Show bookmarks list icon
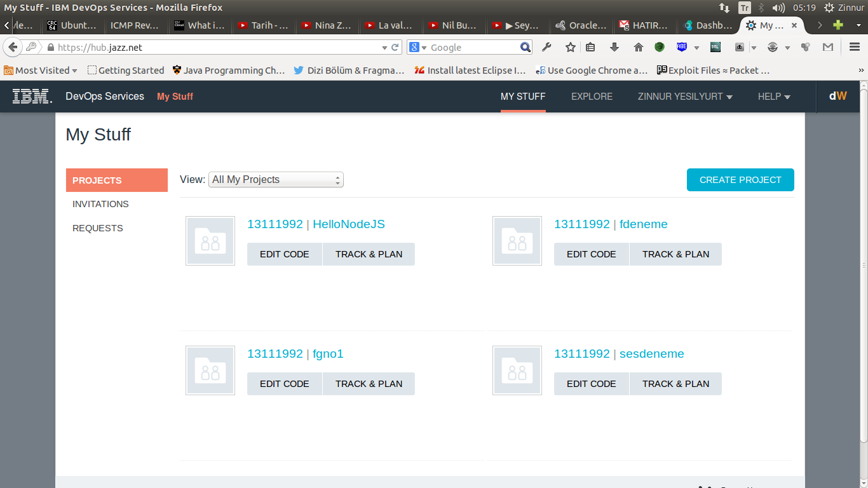The height and width of the screenshot is (488, 868). coord(590,47)
